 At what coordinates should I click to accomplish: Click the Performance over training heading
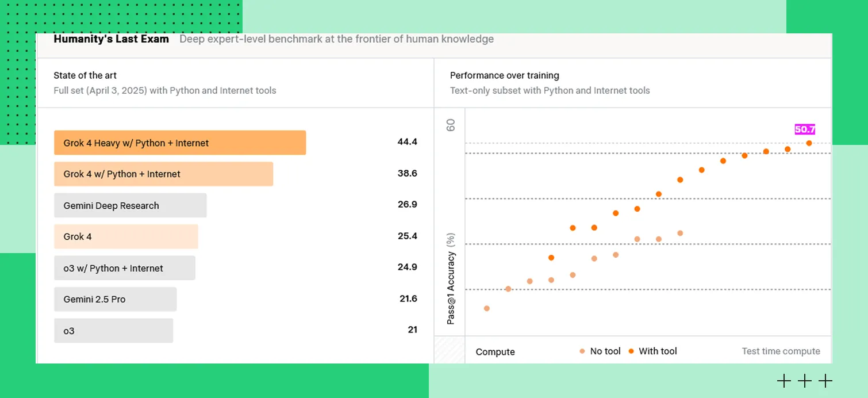coord(504,75)
